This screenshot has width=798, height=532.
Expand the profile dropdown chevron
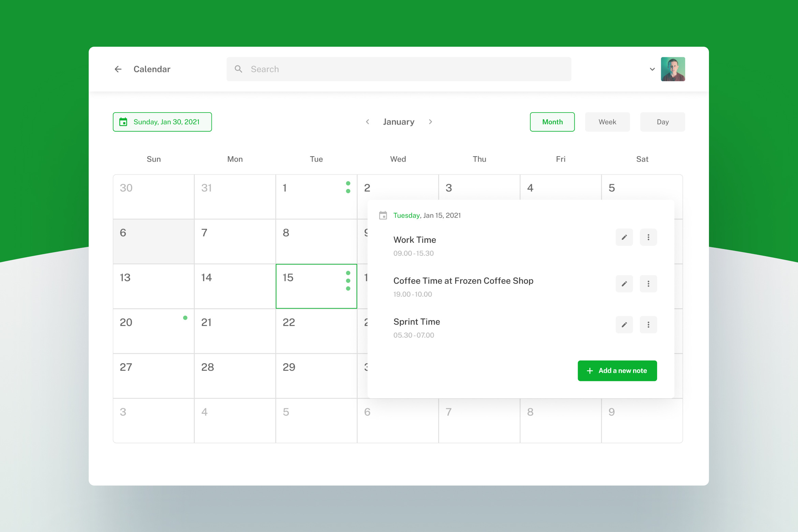click(x=652, y=69)
